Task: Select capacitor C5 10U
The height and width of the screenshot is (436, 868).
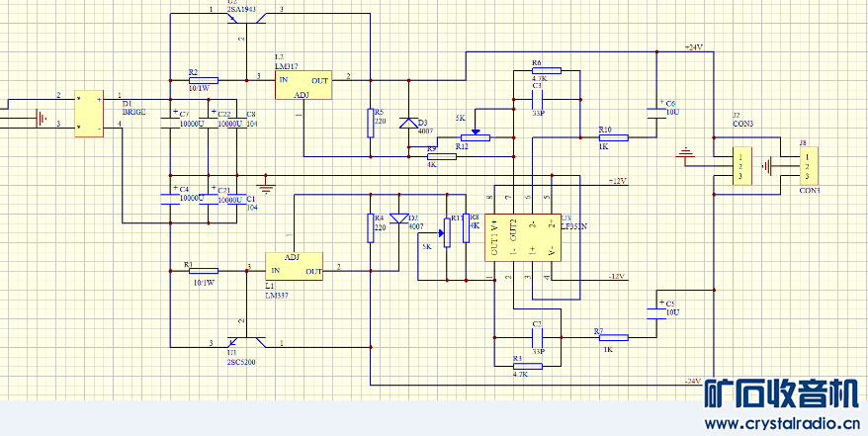Action: click(657, 312)
